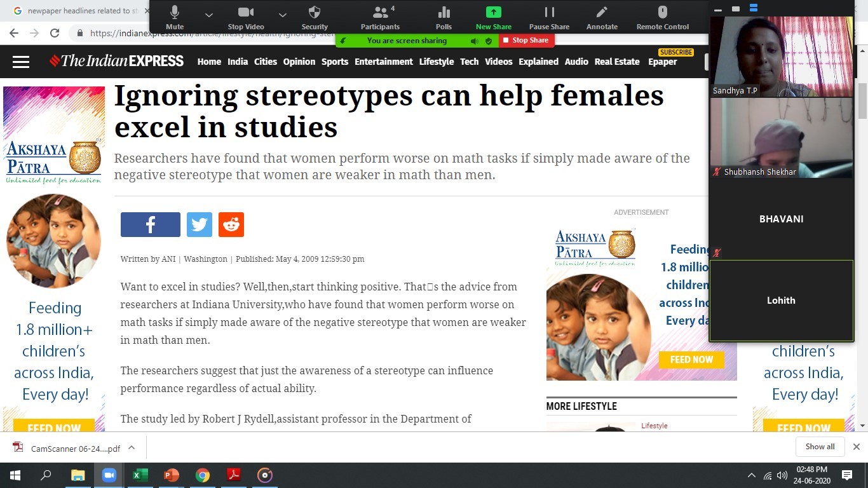Expand video options arrow next to Stop Video
The image size is (868, 488).
click(283, 15)
